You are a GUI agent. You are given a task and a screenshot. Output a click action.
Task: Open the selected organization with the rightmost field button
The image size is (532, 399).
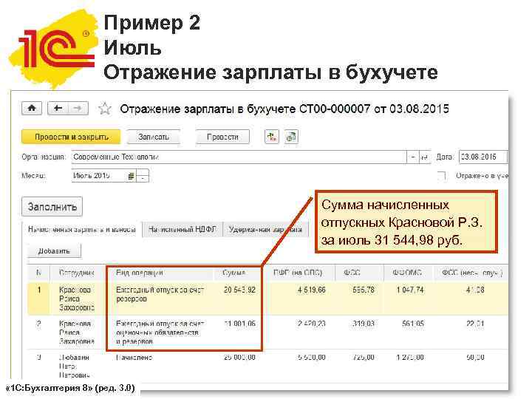425,157
